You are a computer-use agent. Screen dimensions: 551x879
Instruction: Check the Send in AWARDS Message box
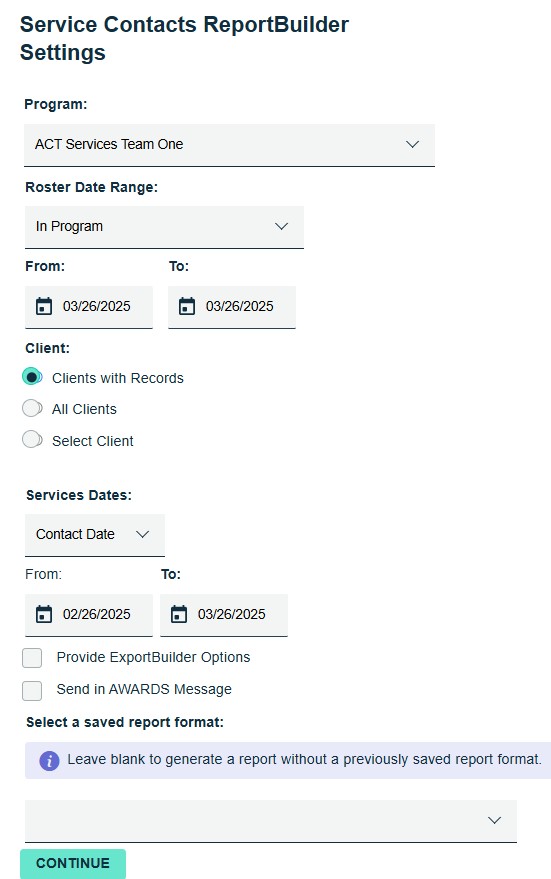pyautogui.click(x=32, y=691)
